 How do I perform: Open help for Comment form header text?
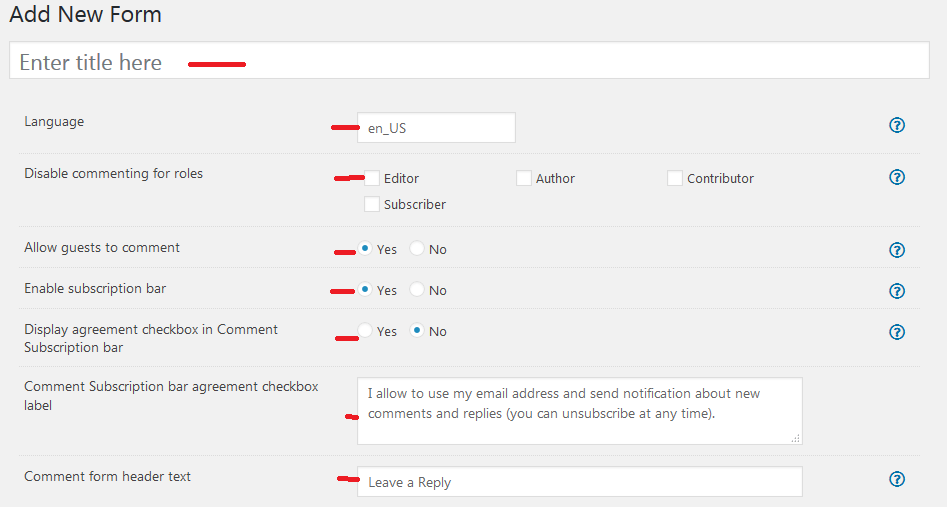tap(897, 480)
